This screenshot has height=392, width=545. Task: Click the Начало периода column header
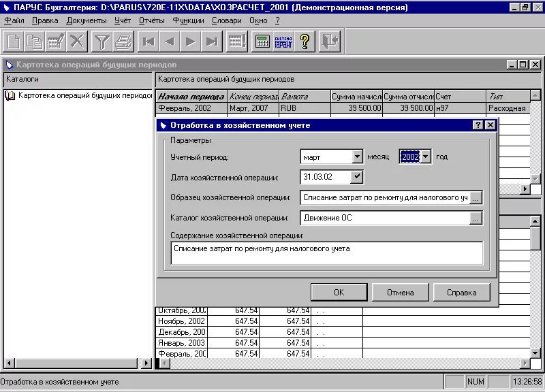[x=191, y=97]
